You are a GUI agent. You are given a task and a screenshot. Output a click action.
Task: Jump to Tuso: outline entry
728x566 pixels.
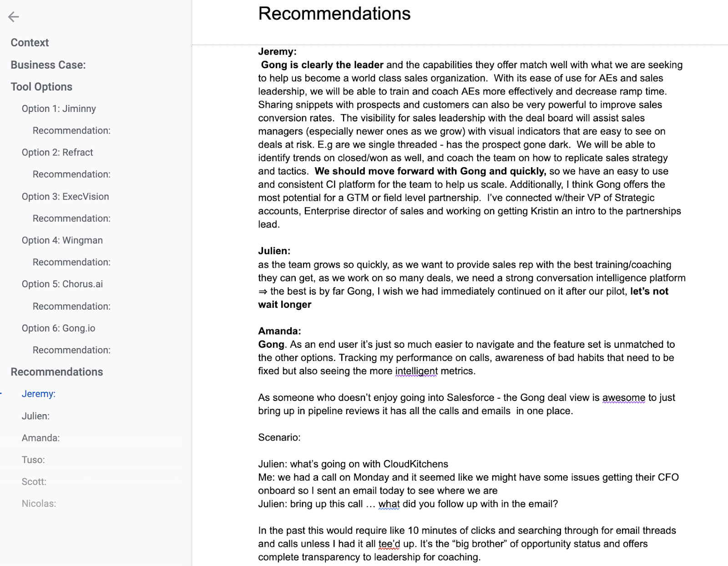pos(33,460)
